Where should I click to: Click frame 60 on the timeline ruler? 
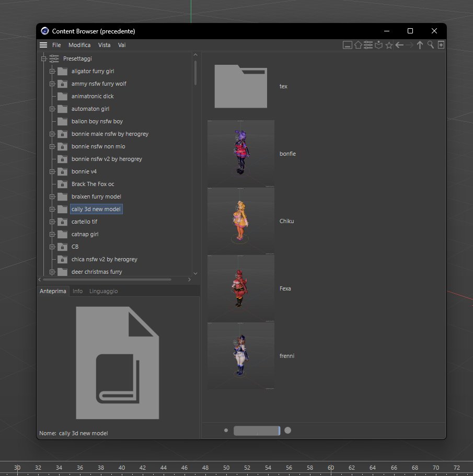(331, 468)
